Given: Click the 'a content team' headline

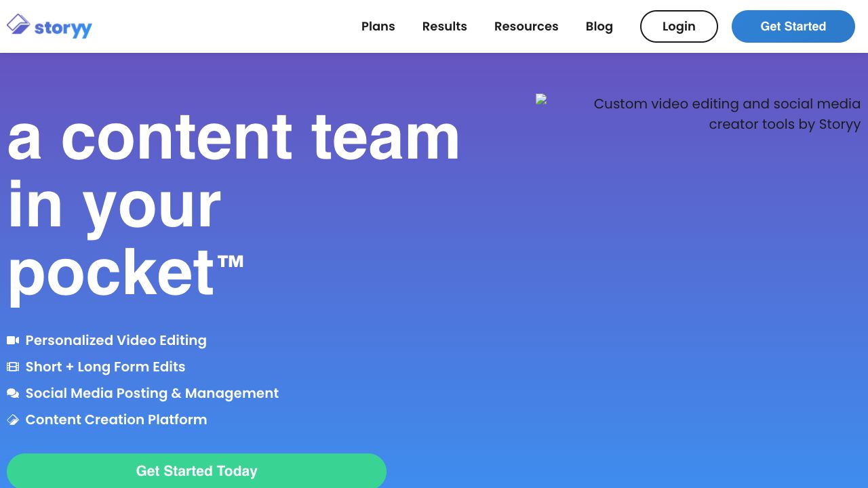Looking at the screenshot, I should tap(233, 137).
